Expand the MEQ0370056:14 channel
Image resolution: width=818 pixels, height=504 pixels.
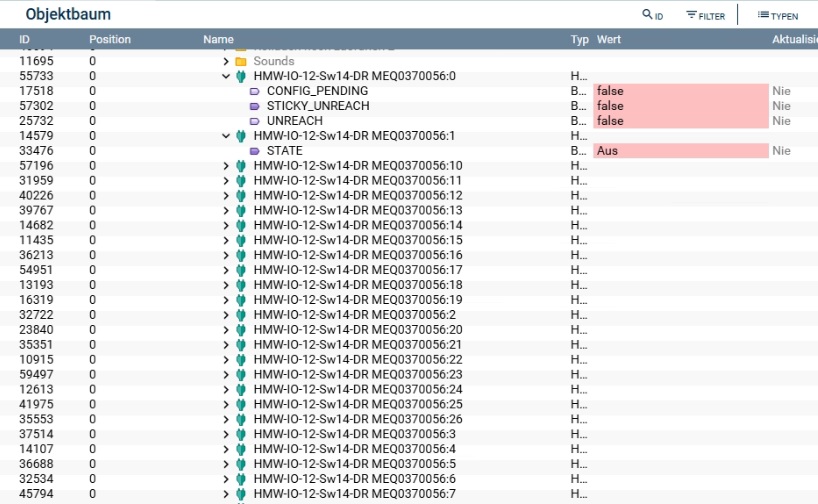(x=226, y=226)
